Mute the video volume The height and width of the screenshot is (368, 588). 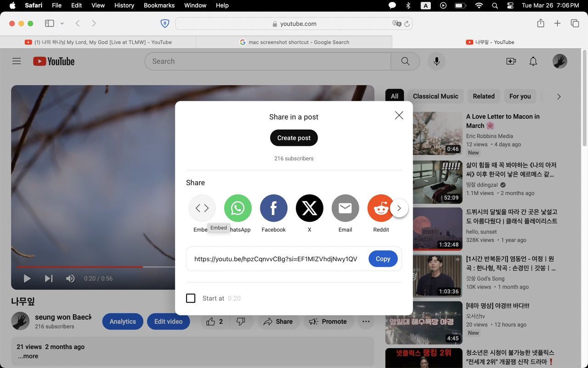click(70, 278)
